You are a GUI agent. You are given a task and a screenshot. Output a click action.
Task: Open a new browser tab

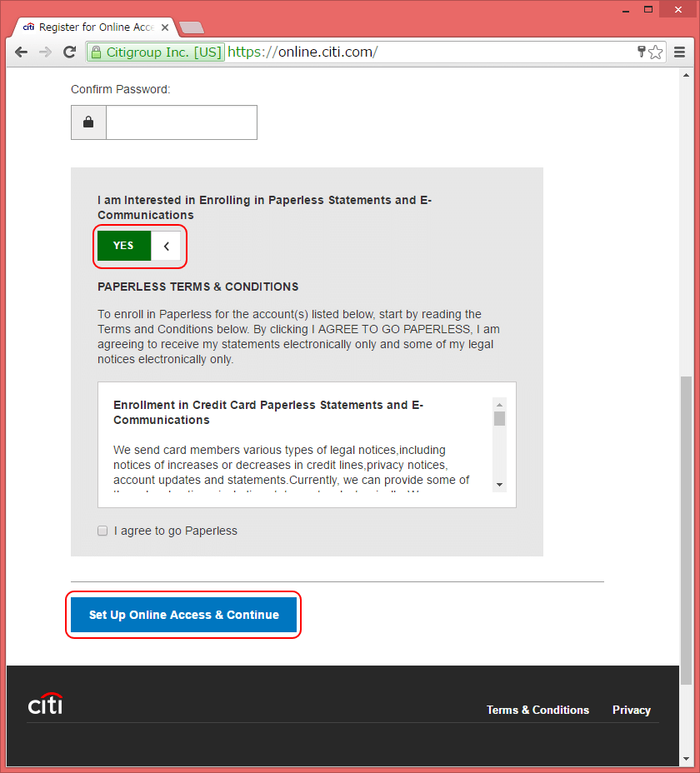coord(191,28)
